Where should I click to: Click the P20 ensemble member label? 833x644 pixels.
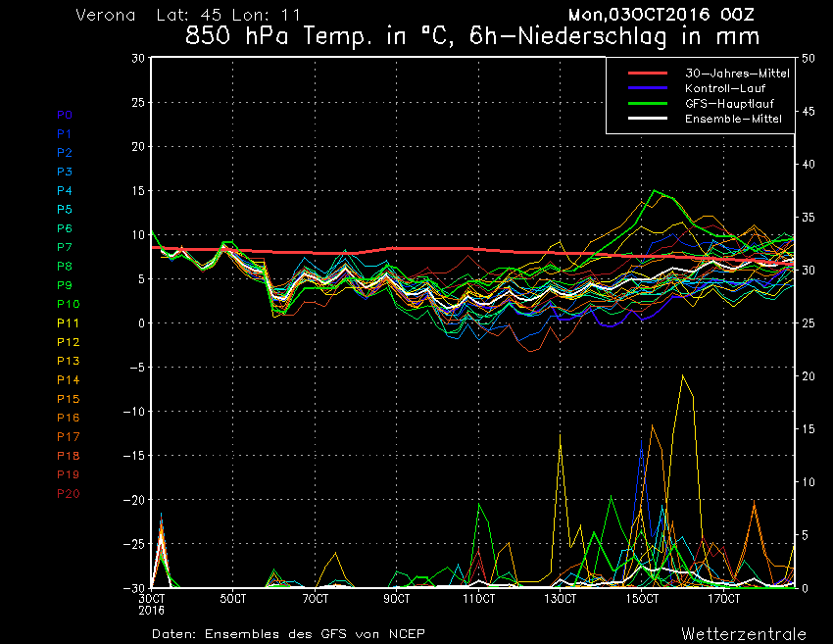69,493
